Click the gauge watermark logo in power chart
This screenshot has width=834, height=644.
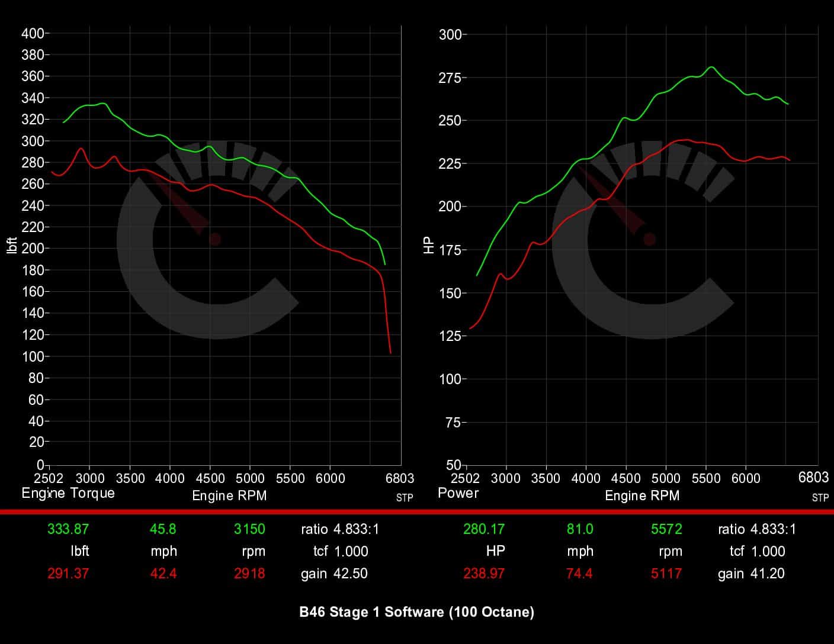click(x=643, y=240)
